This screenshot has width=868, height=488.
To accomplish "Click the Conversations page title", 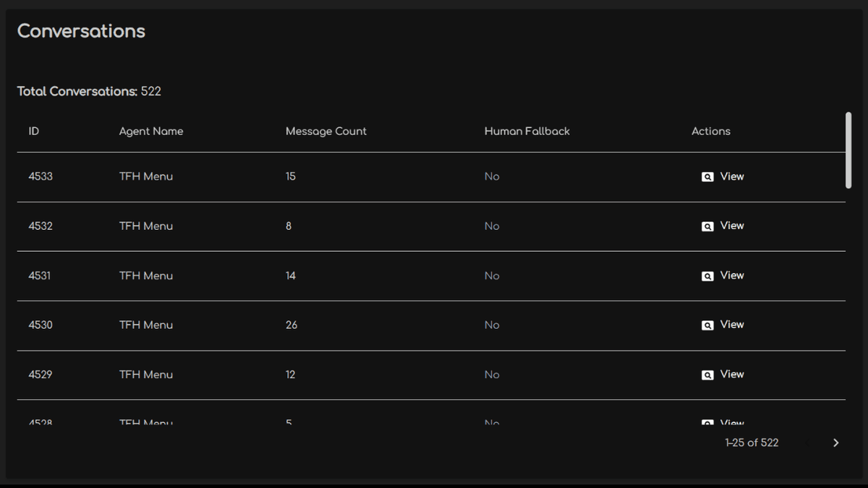I will point(81,31).
